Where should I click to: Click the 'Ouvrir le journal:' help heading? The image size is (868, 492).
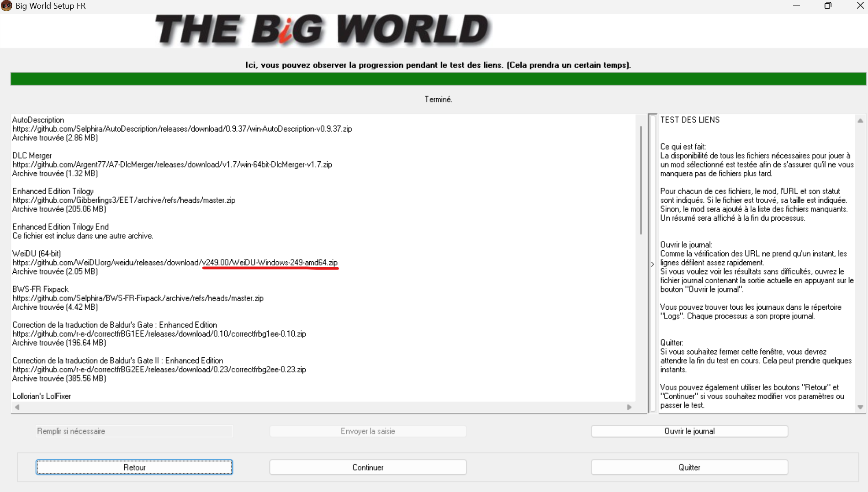[x=686, y=245]
